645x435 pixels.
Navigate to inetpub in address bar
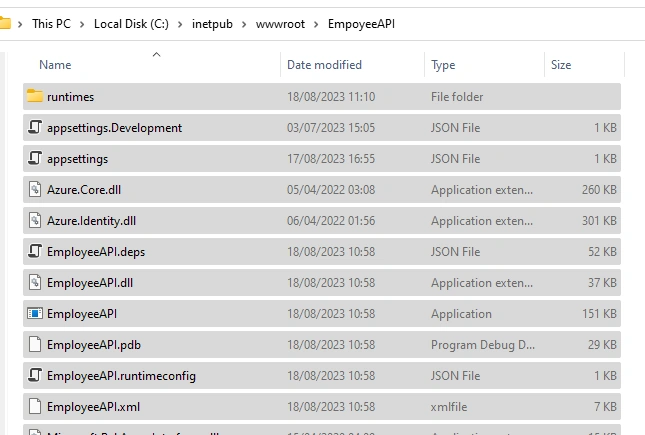212,24
